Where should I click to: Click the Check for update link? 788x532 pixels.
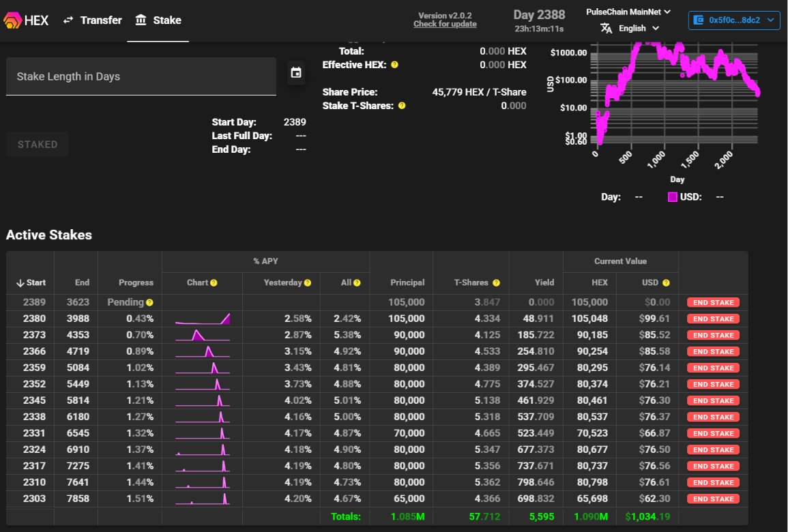point(445,24)
